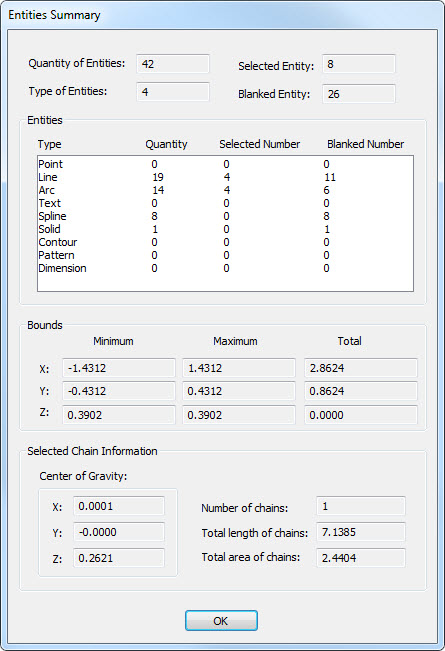The width and height of the screenshot is (445, 651).
Task: Click the Type of Entities field
Action: pyautogui.click(x=173, y=92)
